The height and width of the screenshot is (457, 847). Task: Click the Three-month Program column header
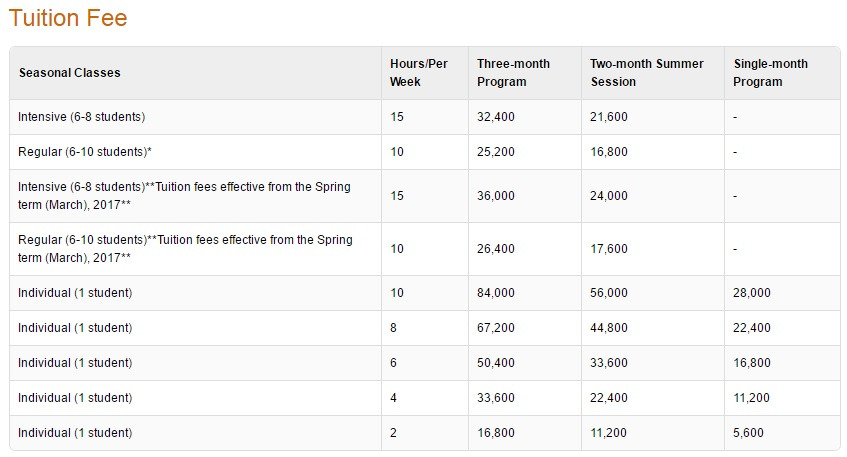[513, 73]
